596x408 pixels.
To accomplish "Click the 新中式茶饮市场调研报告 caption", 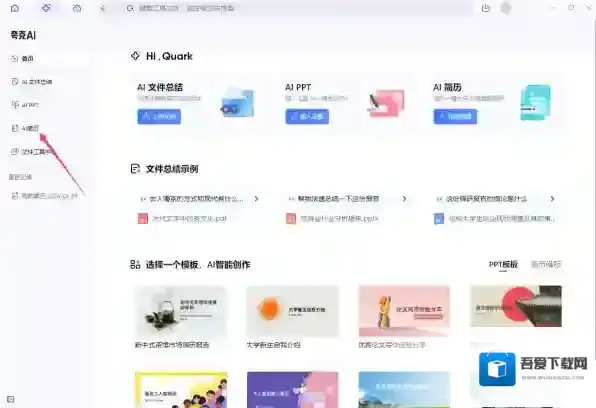I will 172,345.
